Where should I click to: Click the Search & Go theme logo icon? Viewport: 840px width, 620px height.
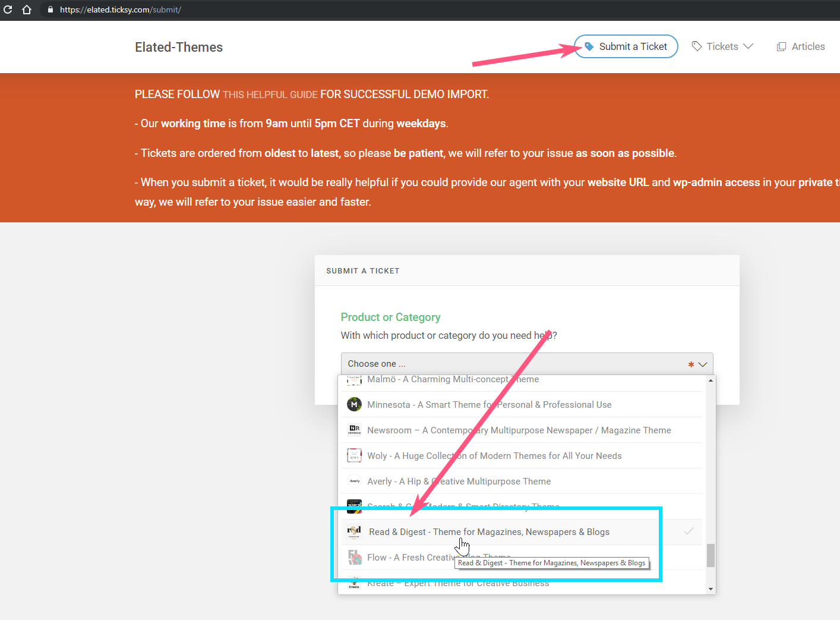coord(354,505)
